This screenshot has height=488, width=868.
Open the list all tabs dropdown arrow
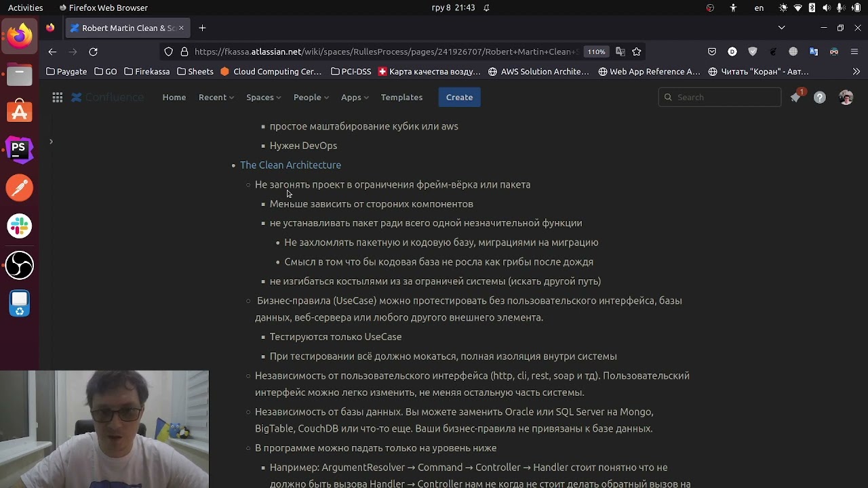pyautogui.click(x=781, y=28)
